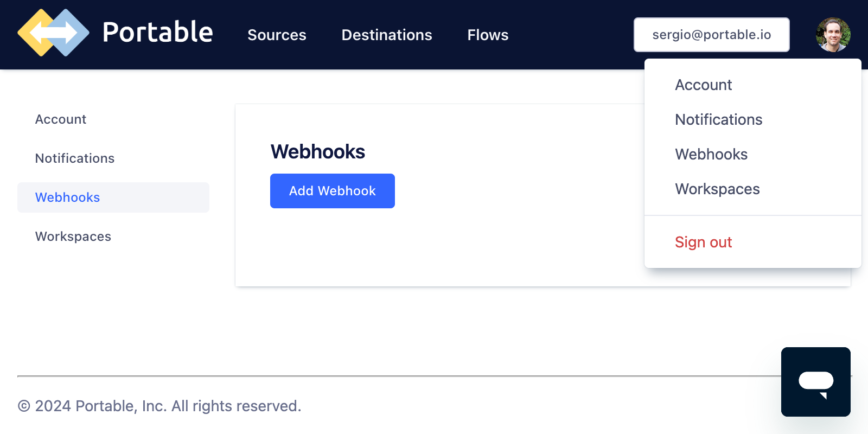Click the Webhooks page heading
The image size is (868, 434).
(x=318, y=152)
